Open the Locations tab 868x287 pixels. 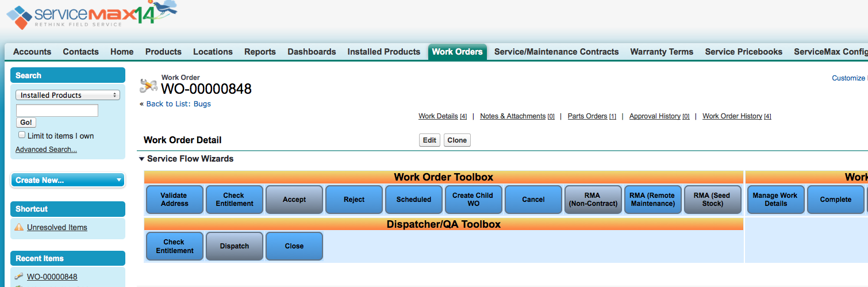213,52
